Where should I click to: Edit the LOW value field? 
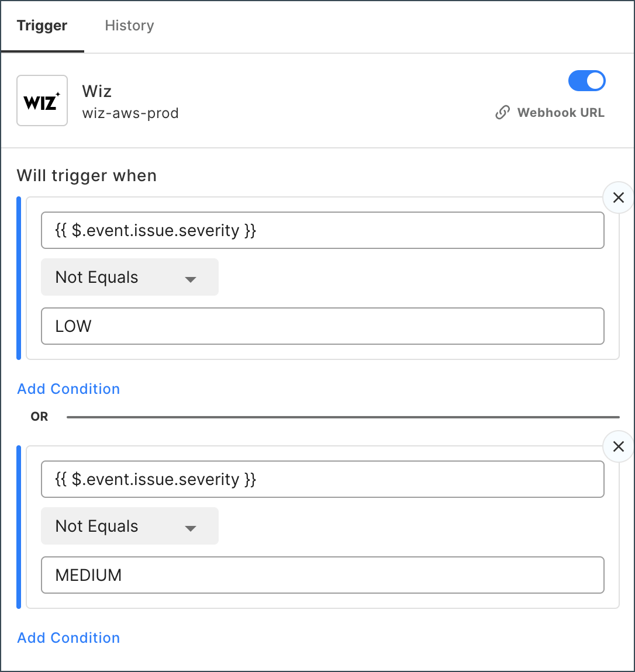[x=322, y=326]
